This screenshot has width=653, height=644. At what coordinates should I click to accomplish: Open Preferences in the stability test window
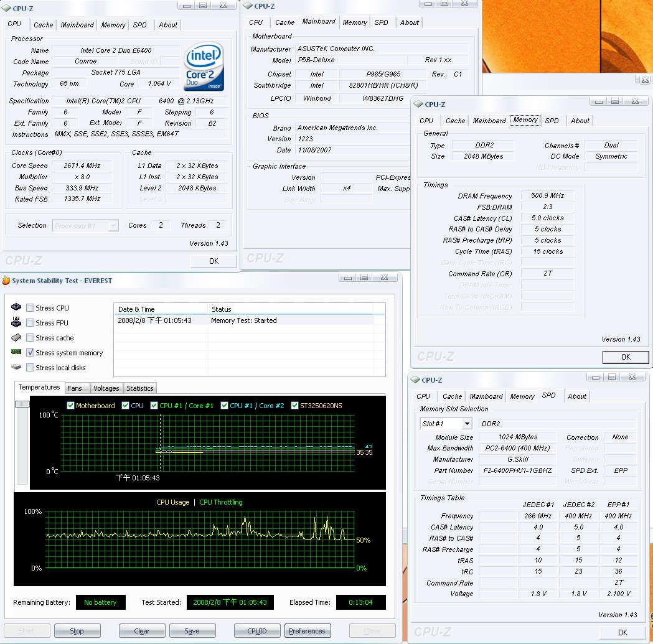point(308,631)
